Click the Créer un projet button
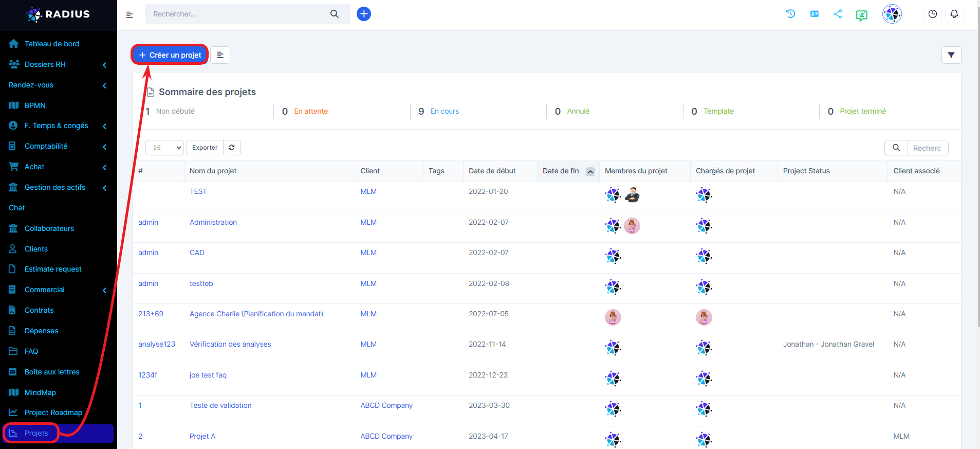The height and width of the screenshot is (449, 980). pyautogui.click(x=170, y=55)
